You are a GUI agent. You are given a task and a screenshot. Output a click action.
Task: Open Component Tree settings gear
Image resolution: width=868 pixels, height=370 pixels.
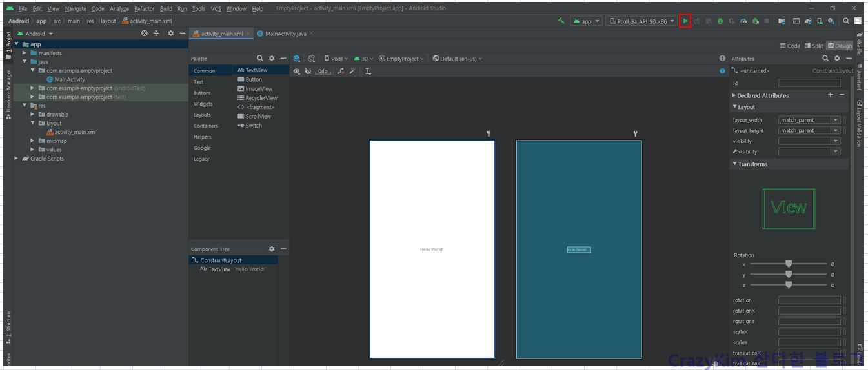[x=272, y=249]
